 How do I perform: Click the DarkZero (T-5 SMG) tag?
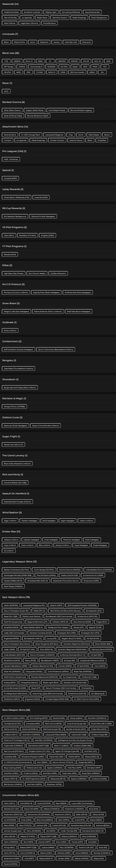[27, 235]
